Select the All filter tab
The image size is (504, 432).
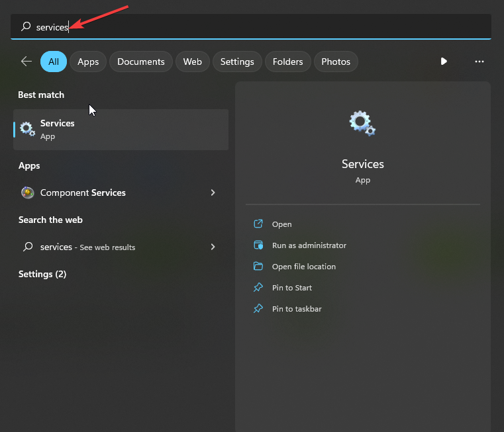point(54,62)
